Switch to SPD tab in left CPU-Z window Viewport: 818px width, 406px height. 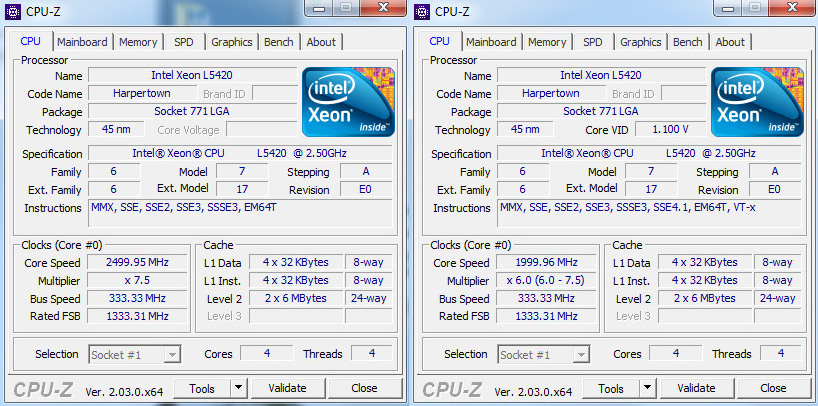pyautogui.click(x=184, y=42)
